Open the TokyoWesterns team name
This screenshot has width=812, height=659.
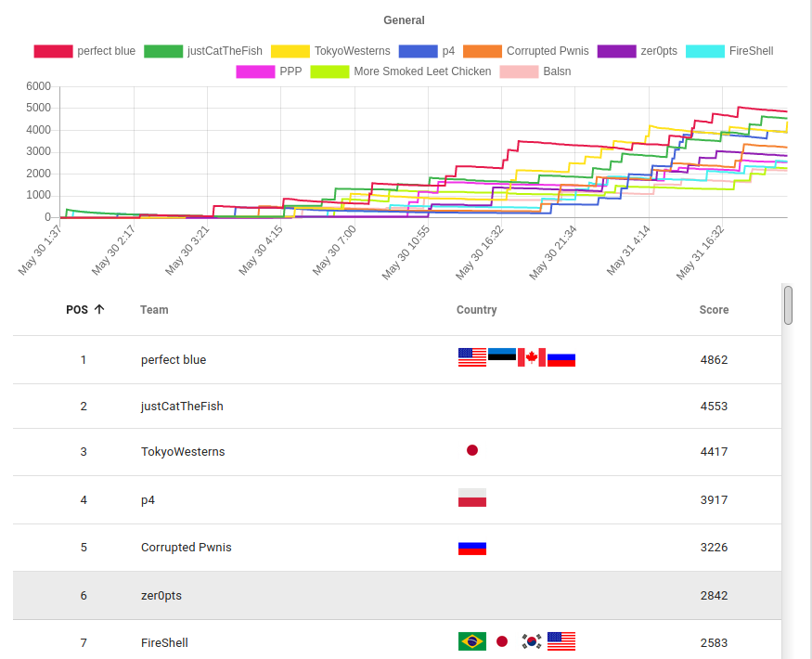tap(183, 452)
